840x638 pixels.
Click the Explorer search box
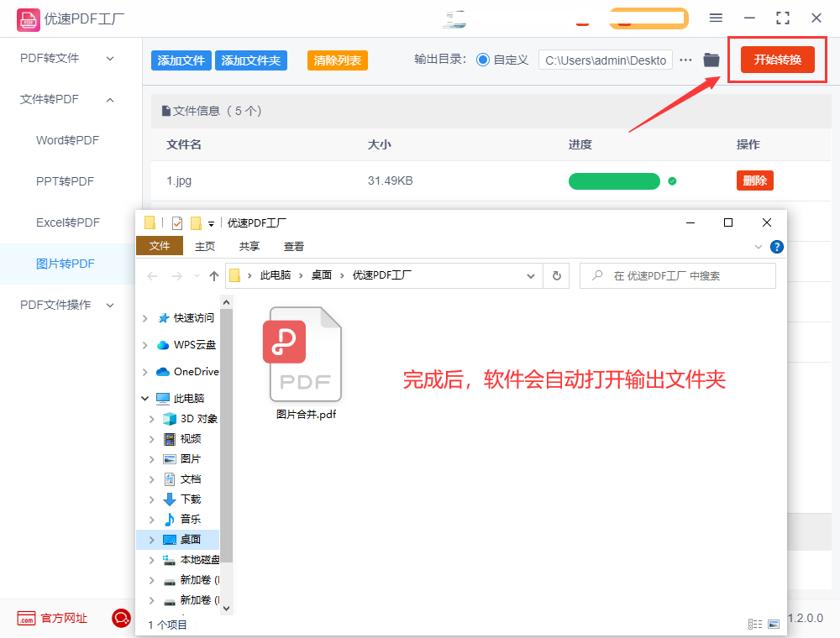click(678, 276)
